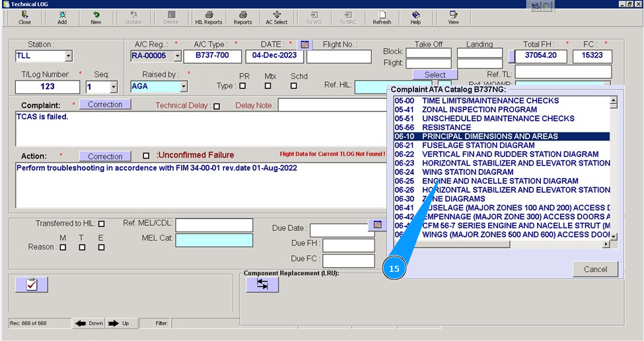Select ATA 06-22 Vertical Fin and Rudder

pyautogui.click(x=501, y=154)
